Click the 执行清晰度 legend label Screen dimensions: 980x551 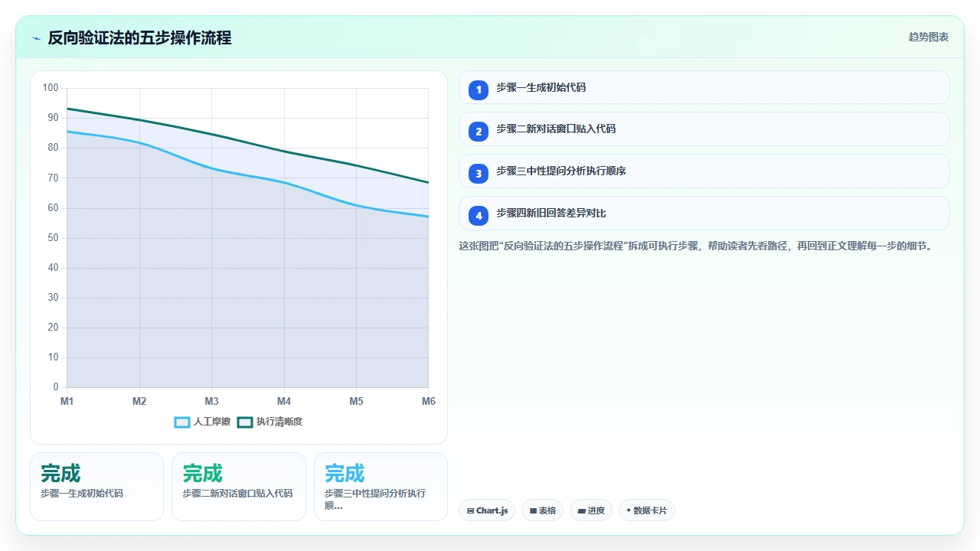[279, 422]
